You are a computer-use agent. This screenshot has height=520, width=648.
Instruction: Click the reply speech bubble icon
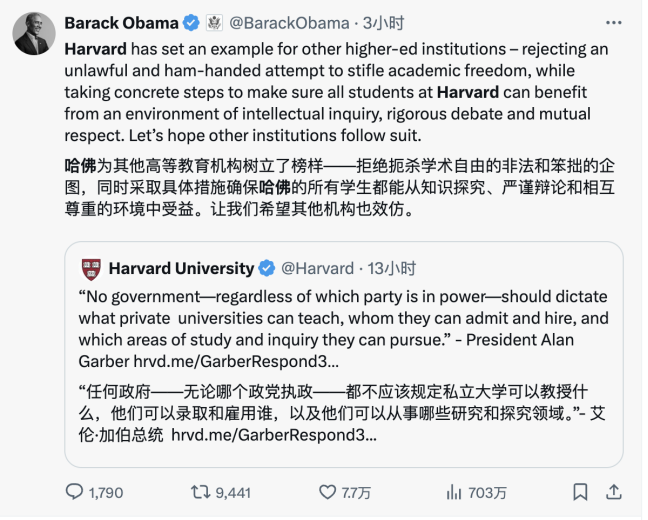point(75,492)
